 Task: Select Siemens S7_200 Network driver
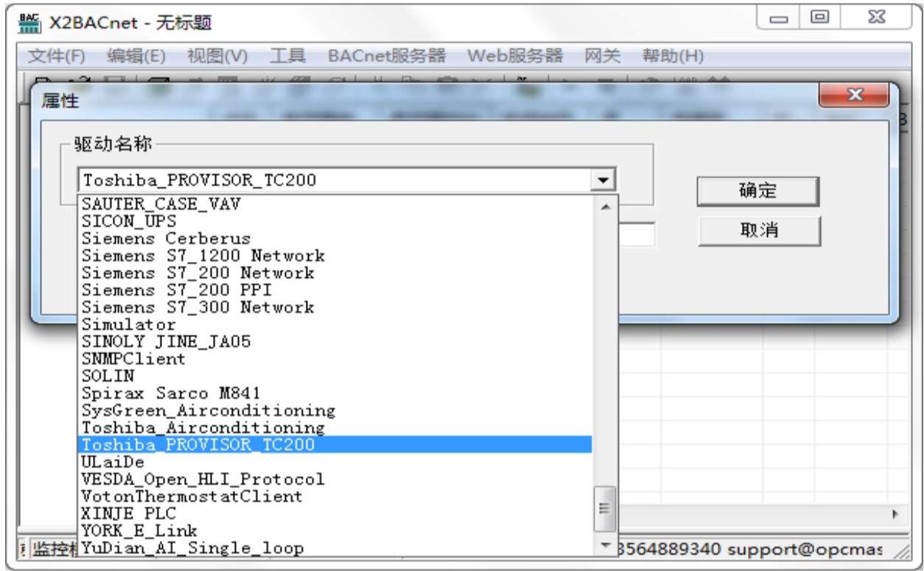[x=334, y=273]
